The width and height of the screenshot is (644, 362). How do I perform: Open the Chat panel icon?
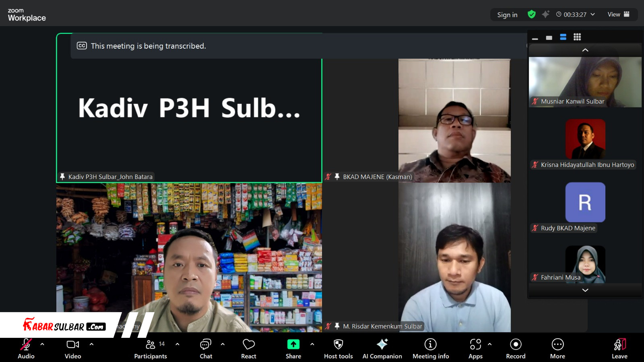(x=206, y=345)
